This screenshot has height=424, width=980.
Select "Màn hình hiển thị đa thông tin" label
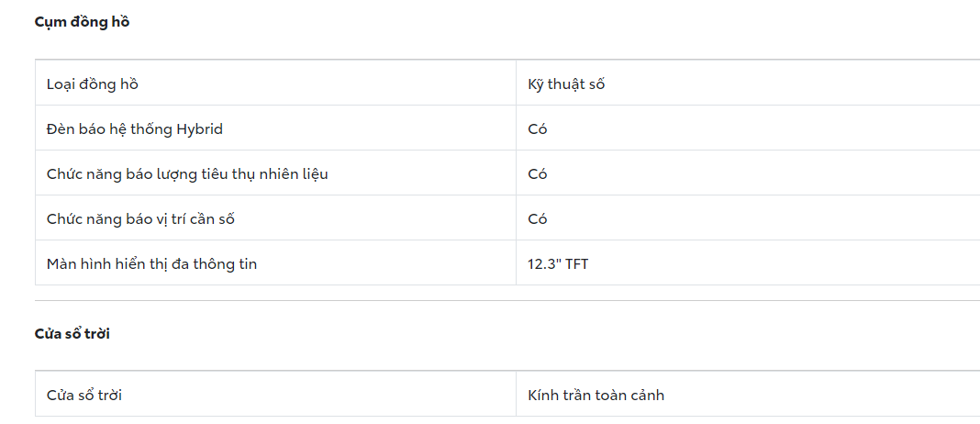pyautogui.click(x=151, y=264)
